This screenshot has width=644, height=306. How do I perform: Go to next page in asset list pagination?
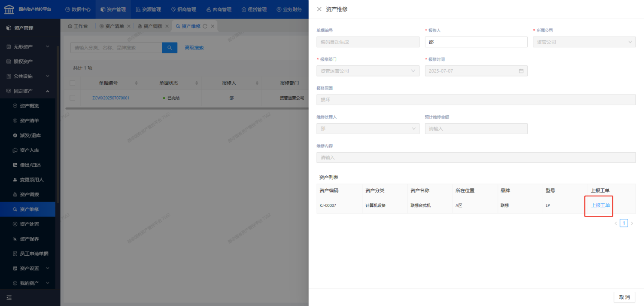632,223
